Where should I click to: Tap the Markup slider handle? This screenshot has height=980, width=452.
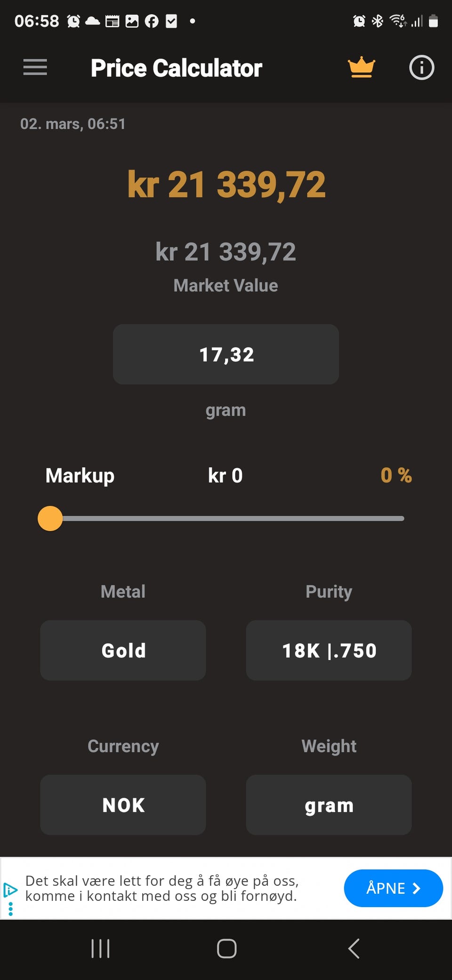(50, 518)
